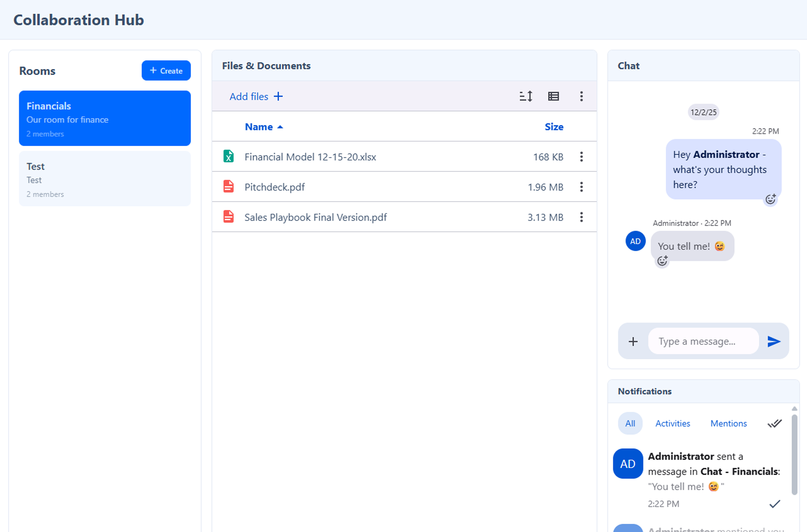The width and height of the screenshot is (807, 532).
Task: Open actions menu for Pitchdeck.pdf
Action: pos(581,187)
